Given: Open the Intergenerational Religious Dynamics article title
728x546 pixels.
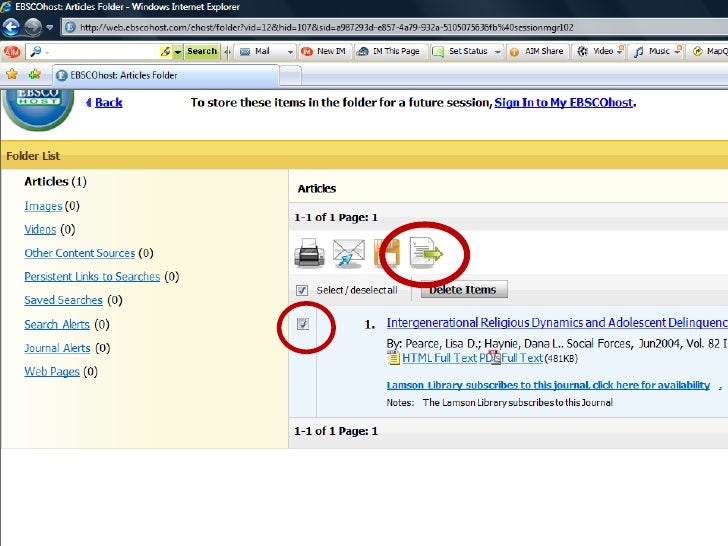Looking at the screenshot, I should pos(557,323).
